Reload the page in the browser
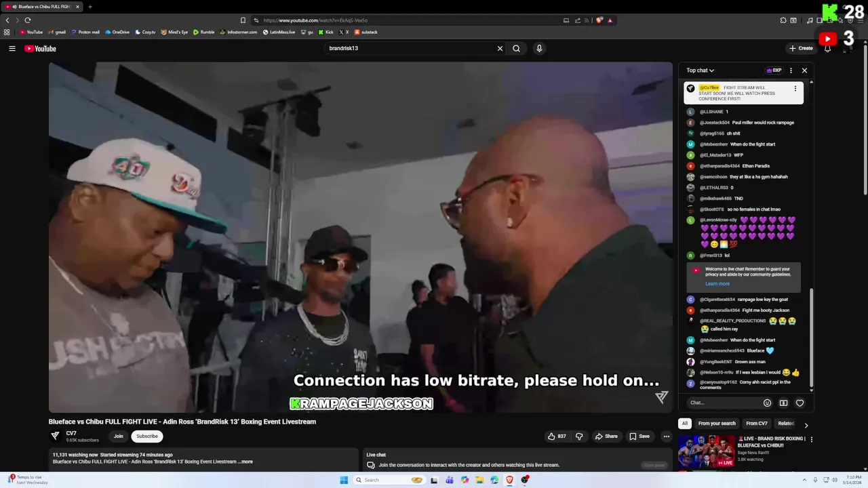The height and width of the screenshot is (488, 868). [x=27, y=20]
